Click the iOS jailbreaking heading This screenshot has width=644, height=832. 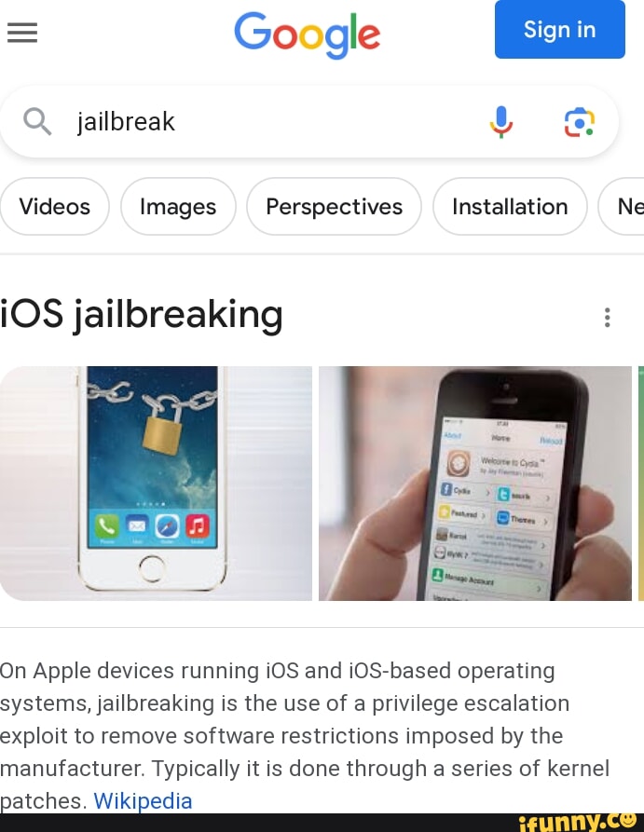(142, 315)
